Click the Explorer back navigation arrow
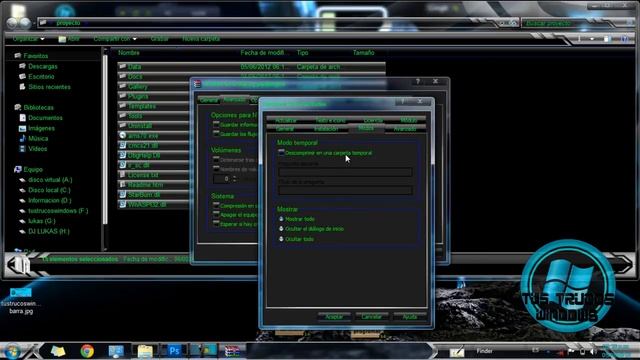This screenshot has width=640, height=360. pos(12,23)
